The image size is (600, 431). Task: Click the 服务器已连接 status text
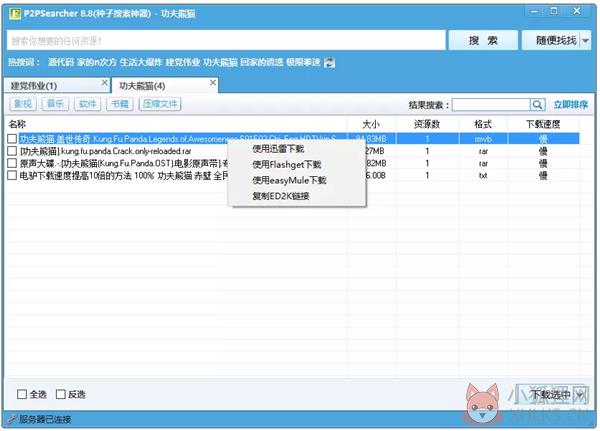tap(45, 419)
